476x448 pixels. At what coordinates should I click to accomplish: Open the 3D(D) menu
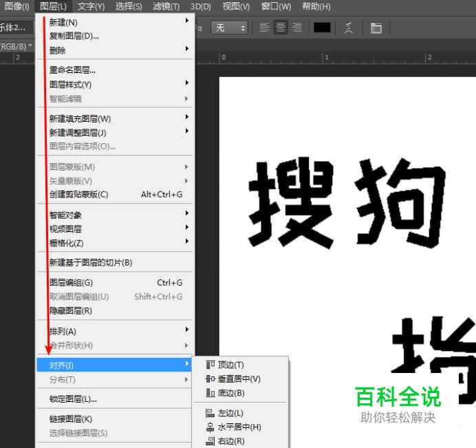point(201,6)
